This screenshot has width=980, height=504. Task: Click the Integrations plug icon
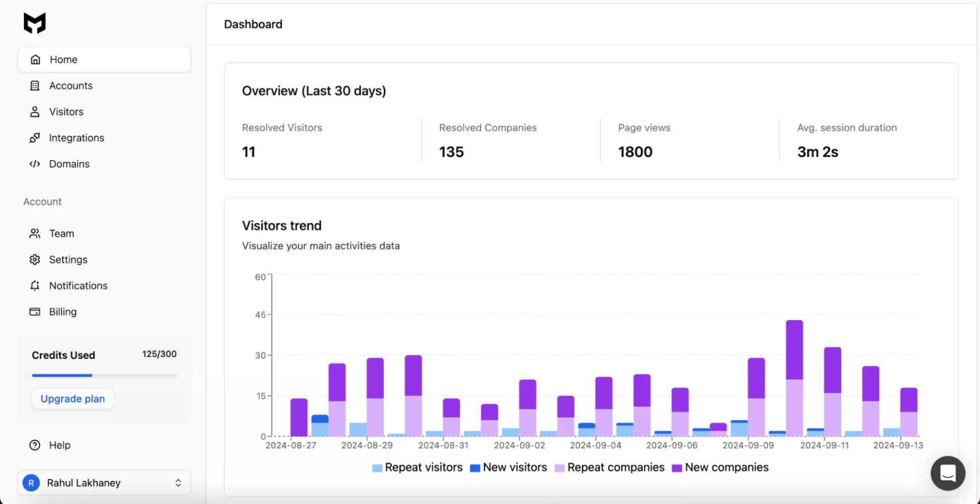[x=35, y=138]
